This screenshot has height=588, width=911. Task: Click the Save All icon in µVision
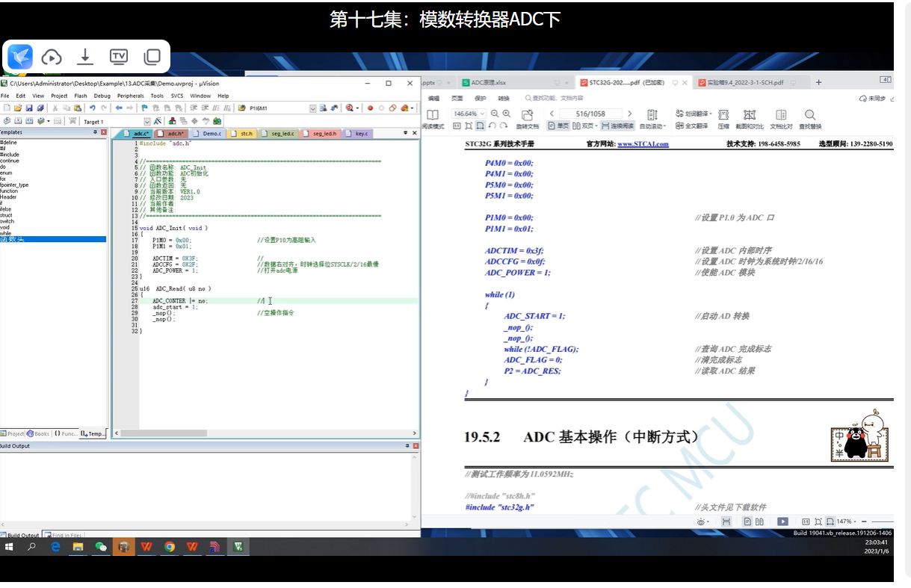(x=40, y=108)
